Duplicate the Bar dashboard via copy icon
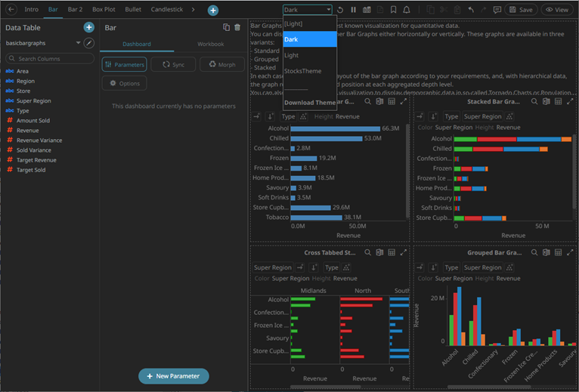The image size is (579, 392). click(x=226, y=27)
